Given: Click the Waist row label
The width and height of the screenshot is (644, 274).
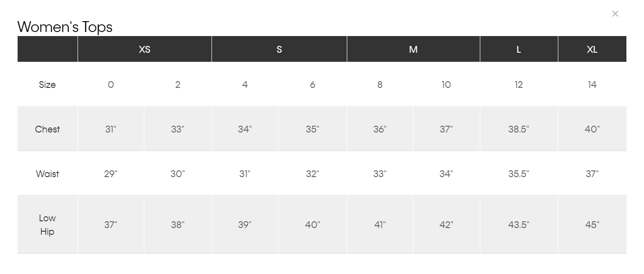Looking at the screenshot, I should 47,174.
